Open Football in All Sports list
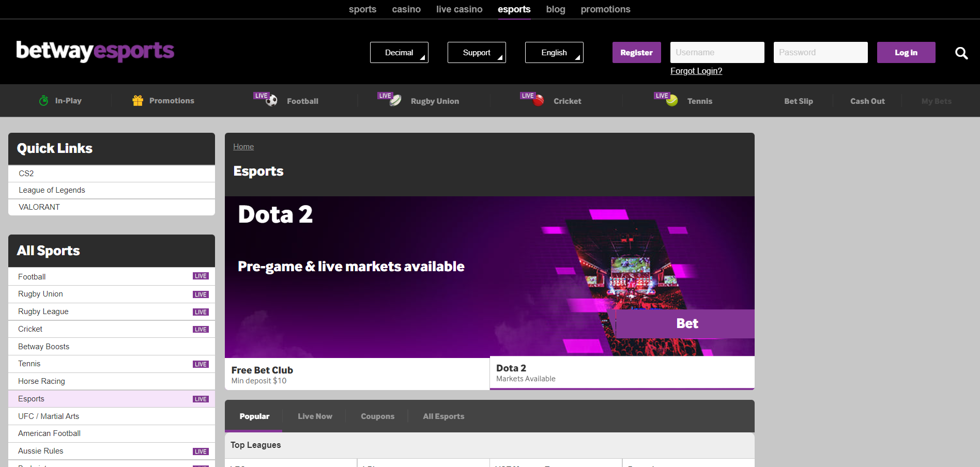Screen dimensions: 980x467 click(x=112, y=277)
